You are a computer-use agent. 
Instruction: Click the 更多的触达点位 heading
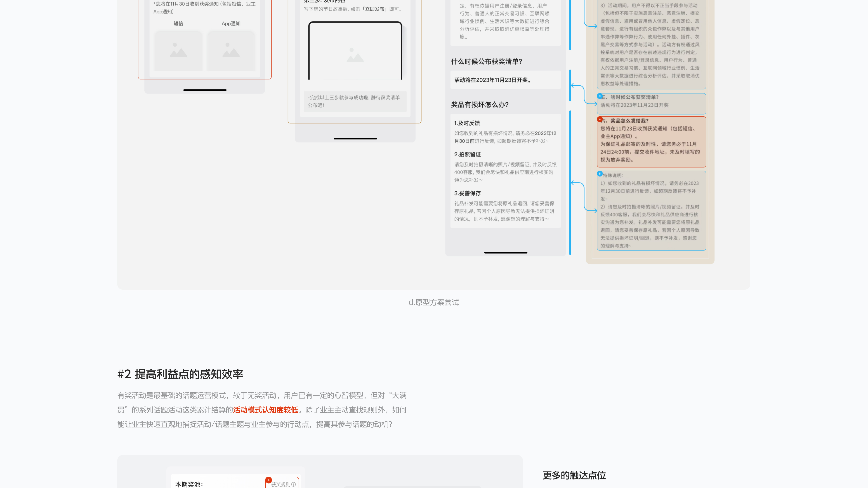coord(574,476)
